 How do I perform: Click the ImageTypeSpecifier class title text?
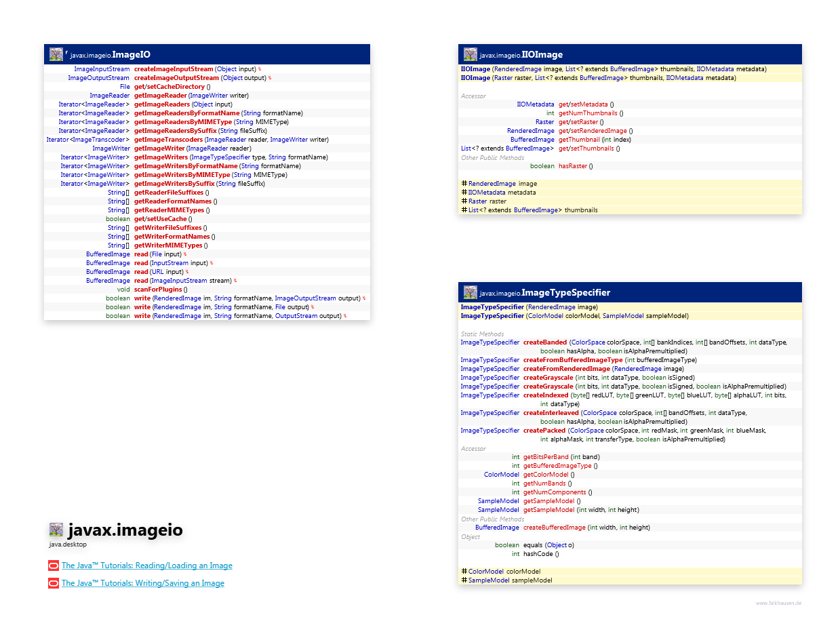pyautogui.click(x=565, y=293)
